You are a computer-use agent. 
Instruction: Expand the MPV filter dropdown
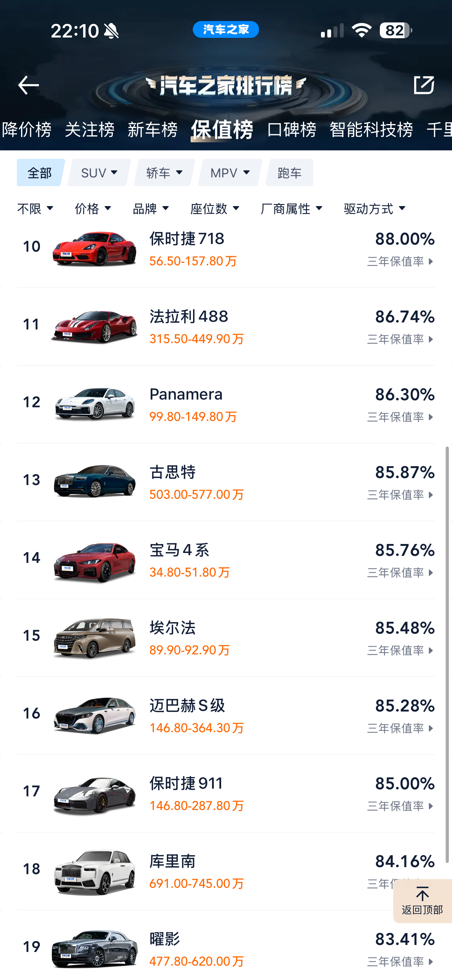[230, 173]
